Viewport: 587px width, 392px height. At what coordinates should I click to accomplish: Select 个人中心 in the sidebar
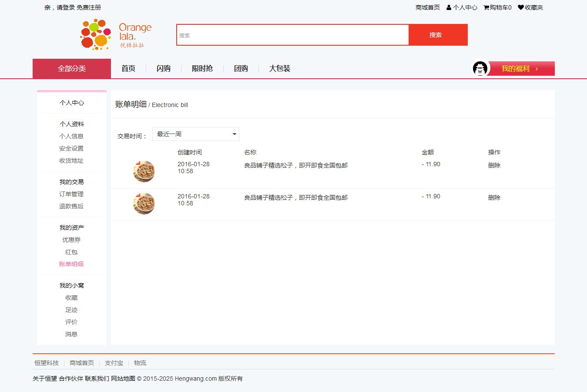tap(72, 103)
